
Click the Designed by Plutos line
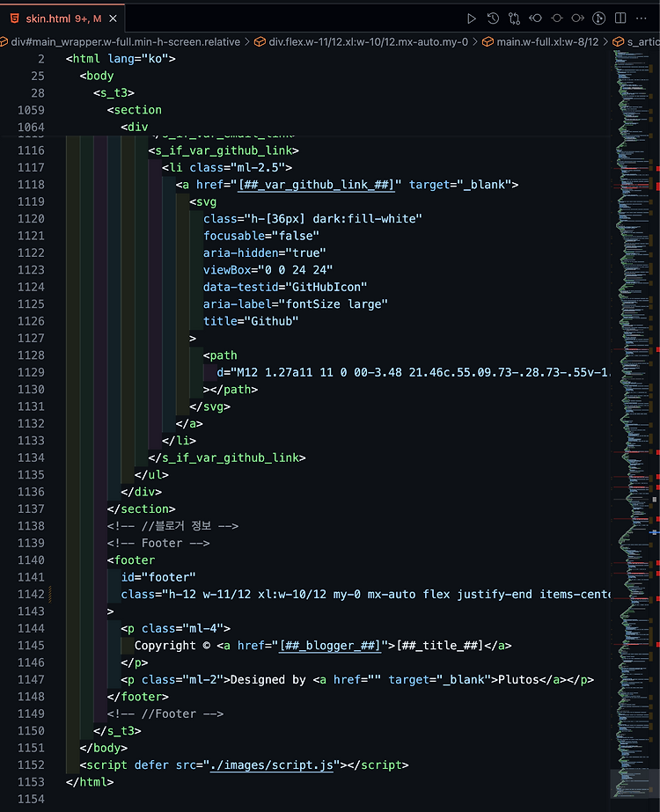[357, 680]
